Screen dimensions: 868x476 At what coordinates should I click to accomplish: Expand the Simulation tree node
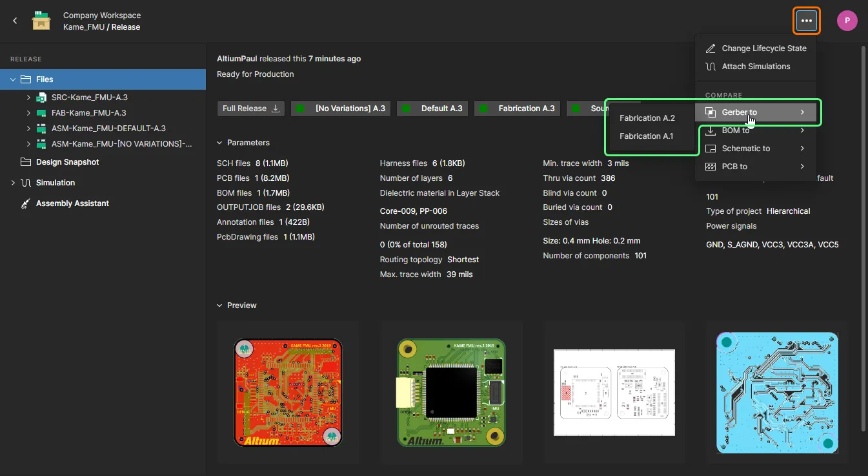coord(13,183)
